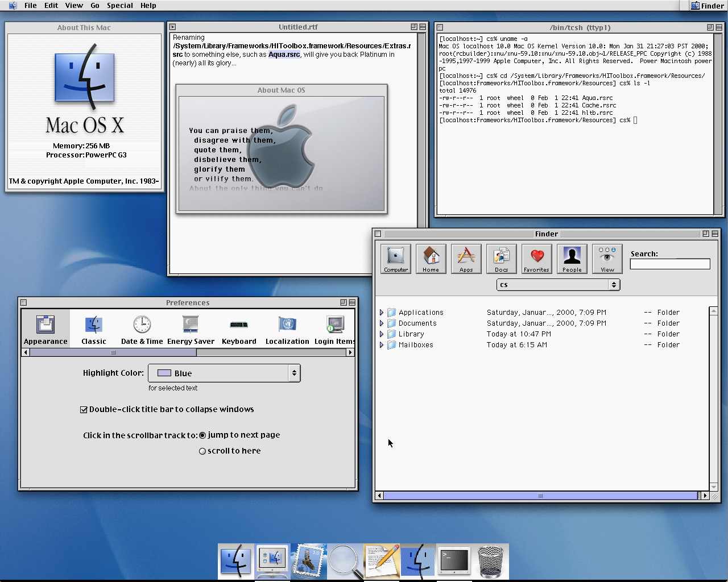Click the Blue highlight color swatch

[x=164, y=373]
